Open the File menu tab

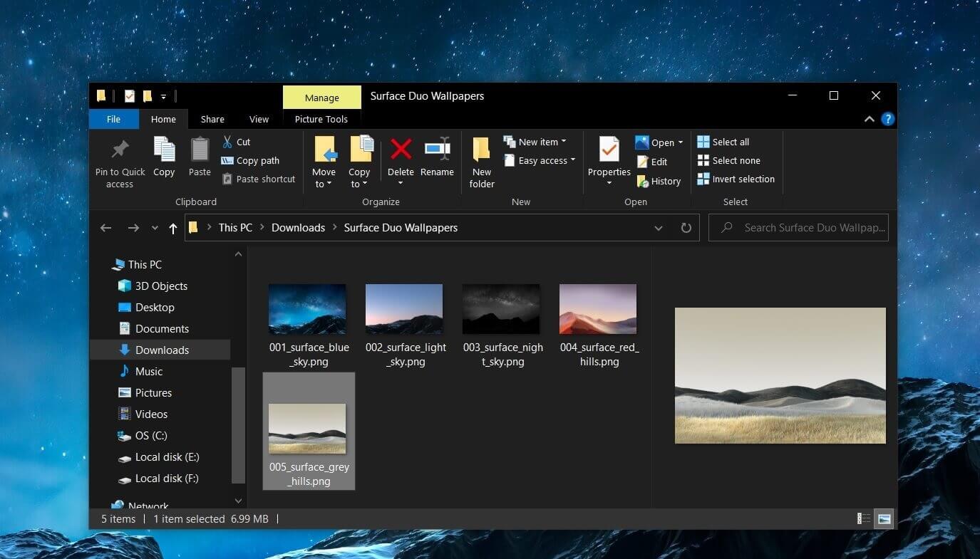pyautogui.click(x=113, y=119)
